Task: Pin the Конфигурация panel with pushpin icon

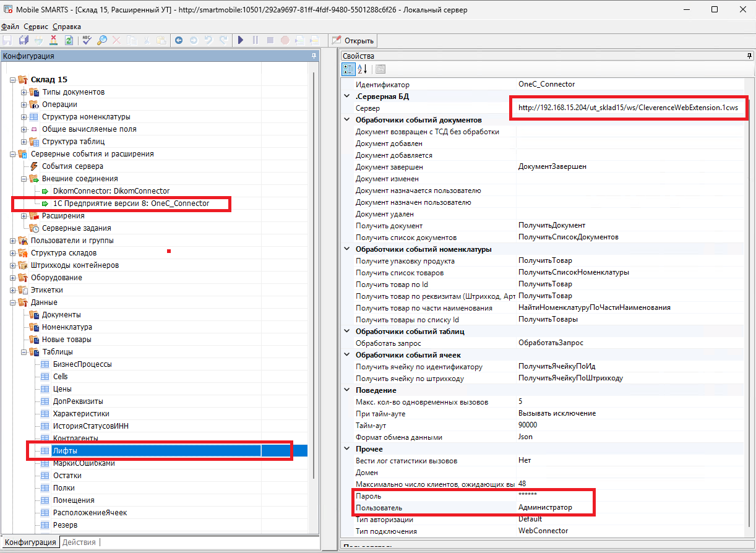Action: pos(314,56)
